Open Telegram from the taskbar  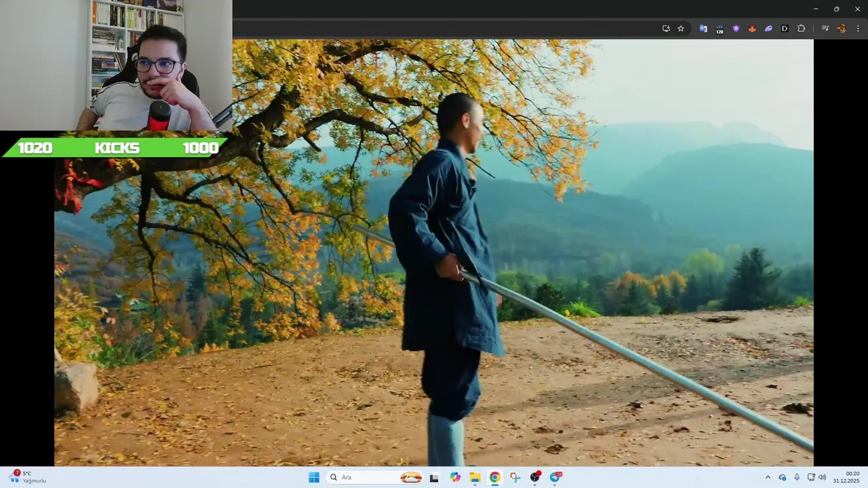click(x=555, y=477)
